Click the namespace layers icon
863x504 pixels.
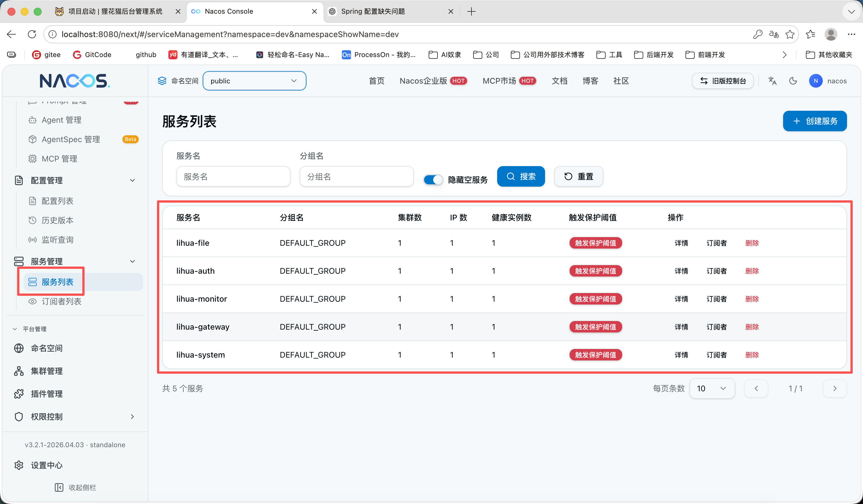[x=162, y=81]
